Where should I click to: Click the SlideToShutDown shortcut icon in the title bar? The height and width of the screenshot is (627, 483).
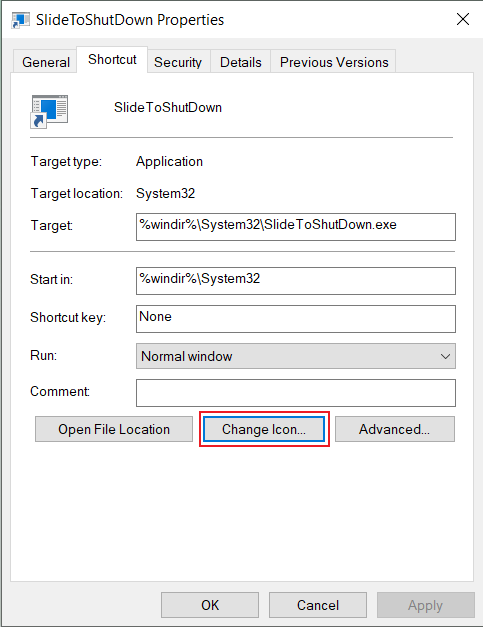pos(20,20)
